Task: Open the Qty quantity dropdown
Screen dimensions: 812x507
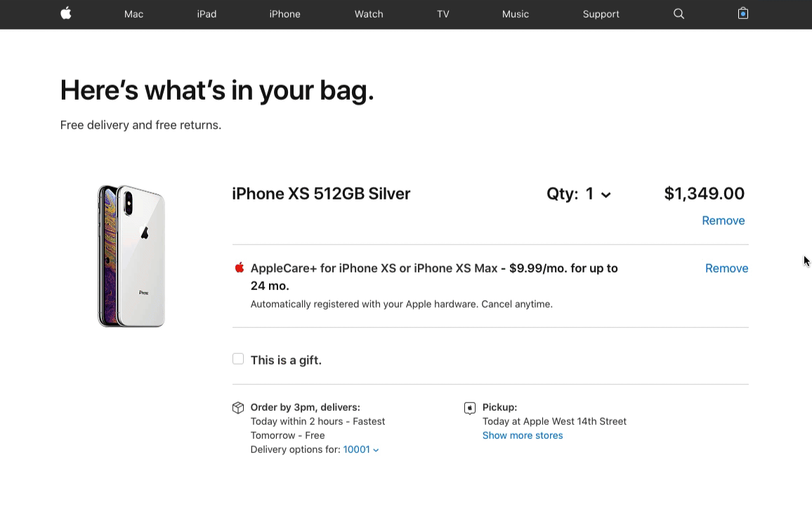Action: click(579, 194)
